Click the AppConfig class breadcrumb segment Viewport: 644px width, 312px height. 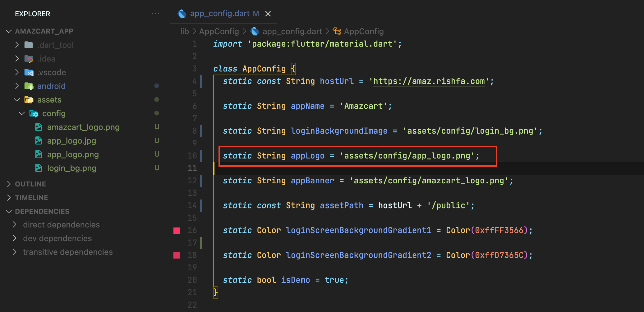(x=364, y=31)
